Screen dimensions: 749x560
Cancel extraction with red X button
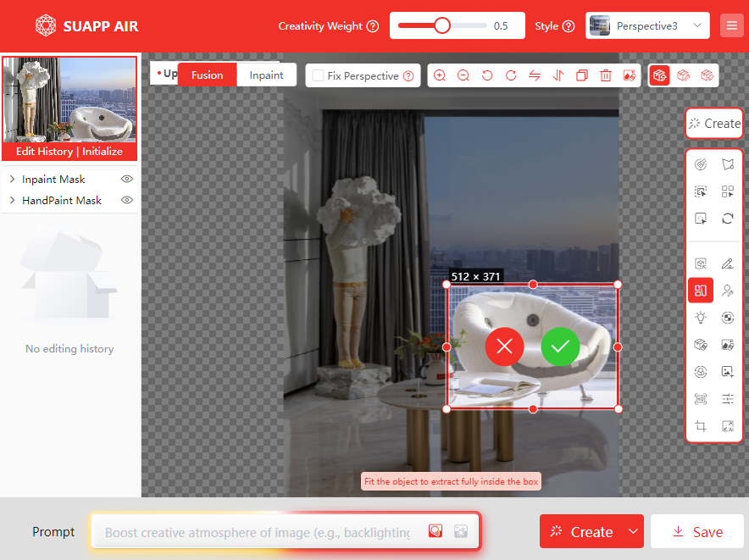point(504,347)
